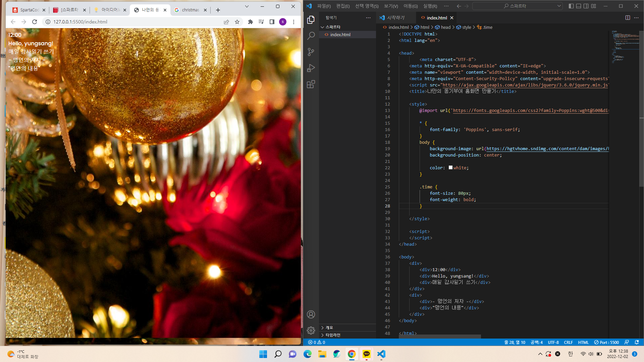Viewport: 644px width, 362px height.
Task: Open the Explorer view in VS Code
Action: pos(311,20)
